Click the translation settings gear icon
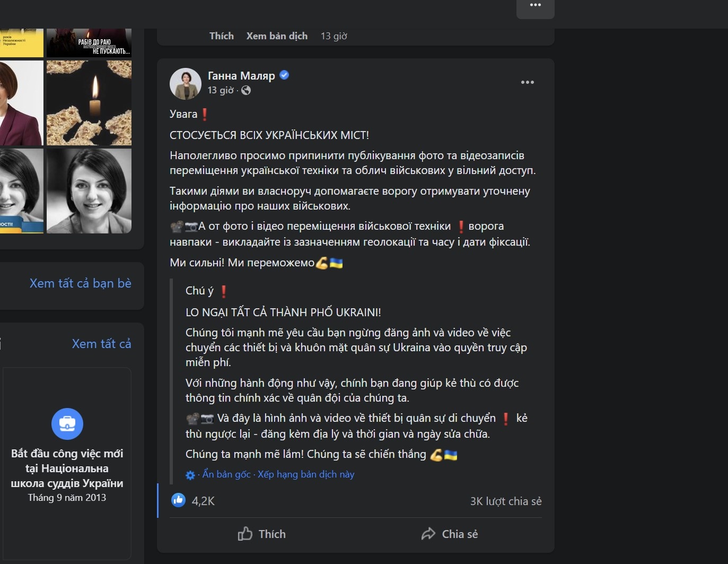Viewport: 728px width, 564px height. pyautogui.click(x=190, y=475)
